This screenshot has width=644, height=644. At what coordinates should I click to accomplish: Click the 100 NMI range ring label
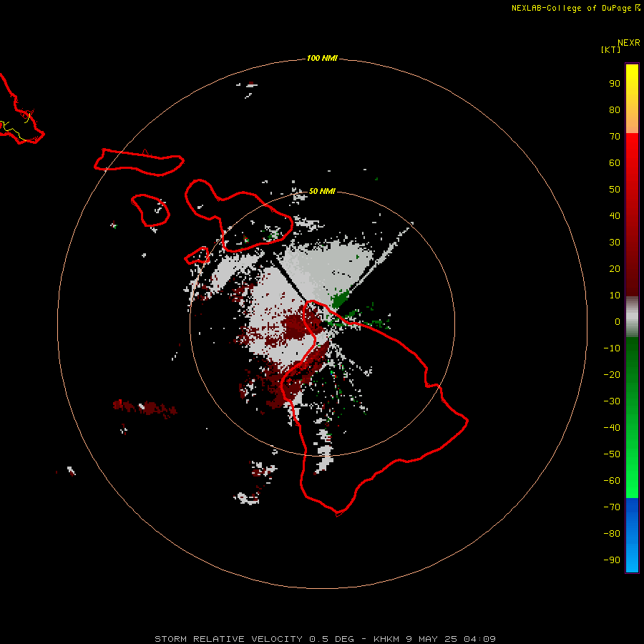coord(321,58)
